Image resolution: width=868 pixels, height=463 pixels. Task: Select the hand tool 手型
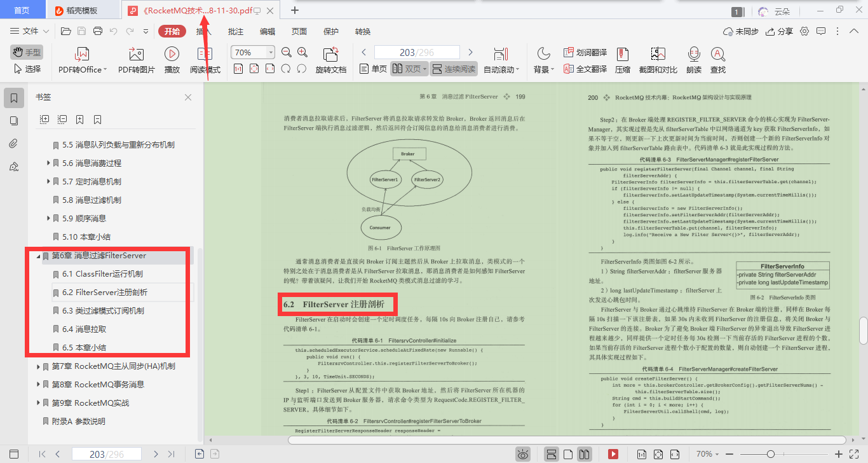click(27, 52)
